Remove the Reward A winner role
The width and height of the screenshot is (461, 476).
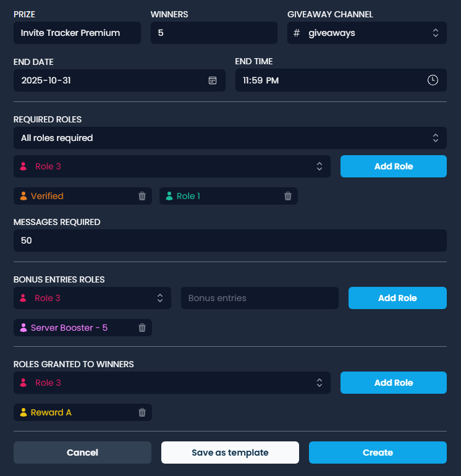coord(142,412)
